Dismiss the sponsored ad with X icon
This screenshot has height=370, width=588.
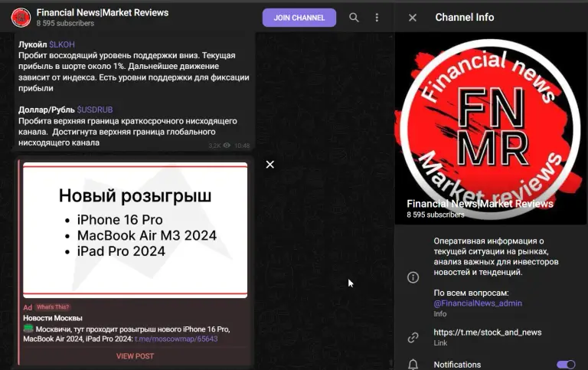tap(270, 165)
